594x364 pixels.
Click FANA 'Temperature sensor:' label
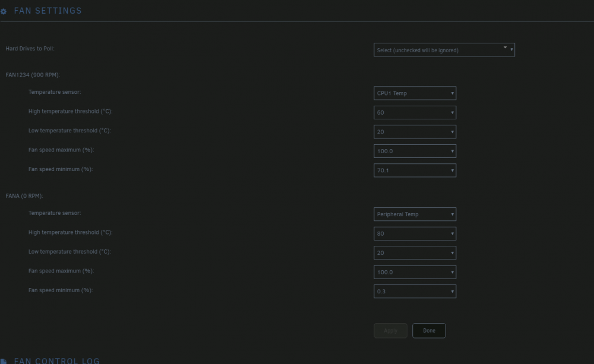click(x=55, y=213)
